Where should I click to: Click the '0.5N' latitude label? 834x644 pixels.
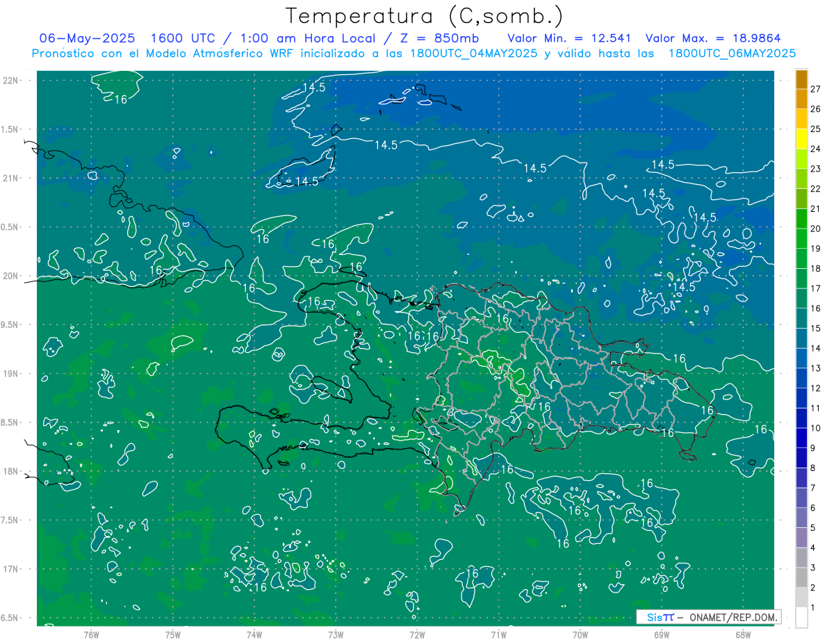tap(10, 227)
